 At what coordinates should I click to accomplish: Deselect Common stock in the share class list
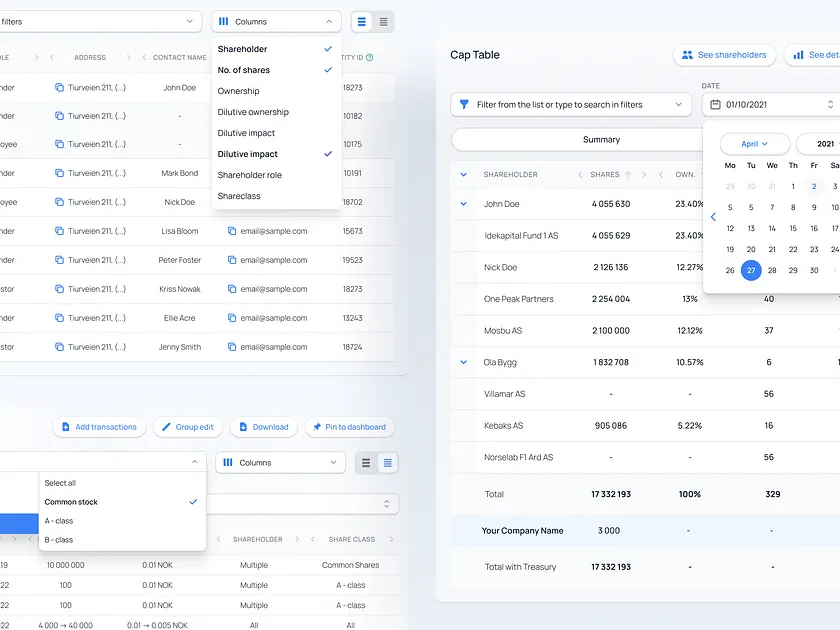click(x=72, y=502)
